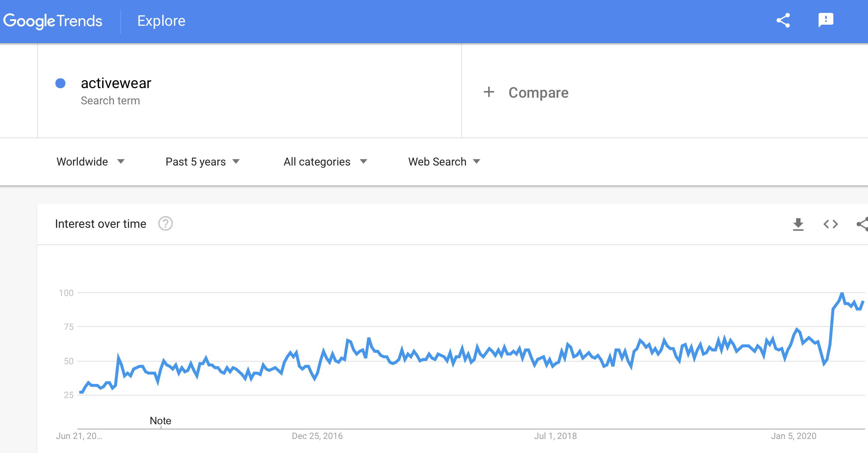Viewport: 868px width, 453px height.
Task: Click the Dec 25, 2016 axis label
Action: tap(317, 436)
